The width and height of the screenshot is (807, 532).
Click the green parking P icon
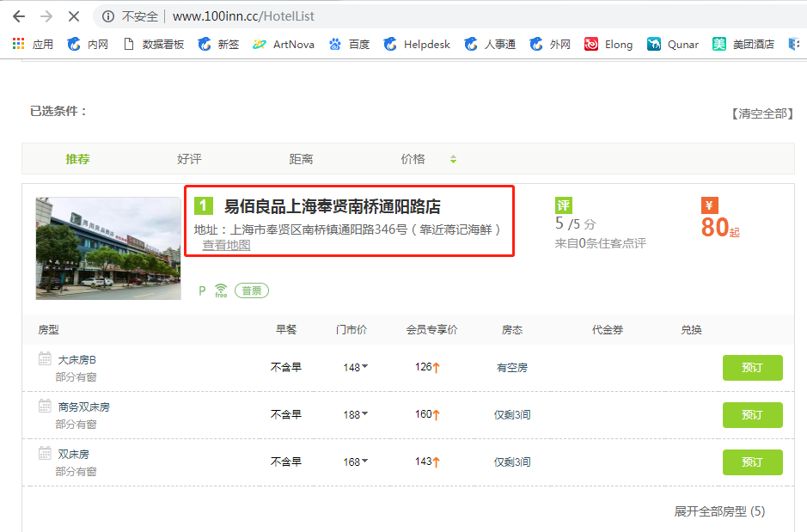click(202, 291)
